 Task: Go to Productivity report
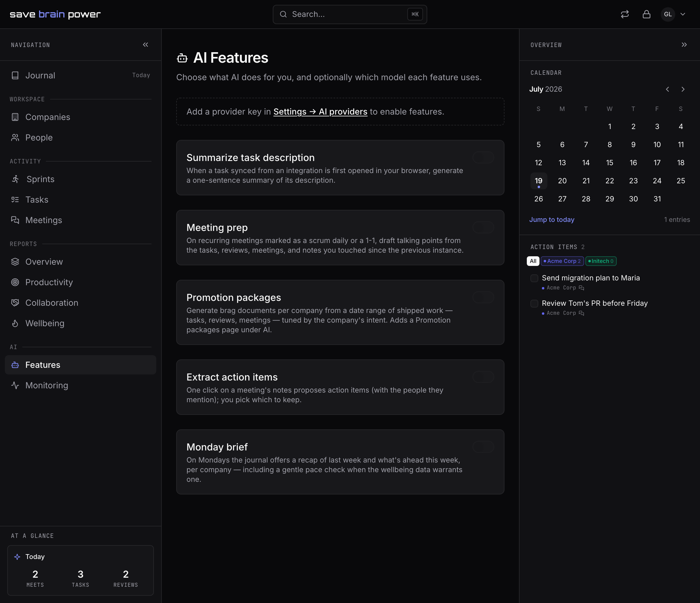(x=80, y=282)
